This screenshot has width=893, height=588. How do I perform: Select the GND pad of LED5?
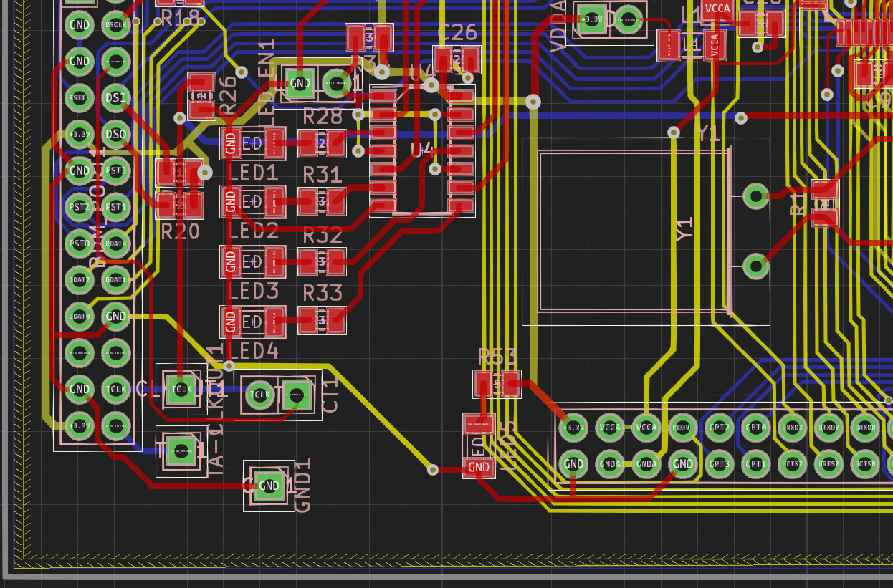tap(479, 468)
